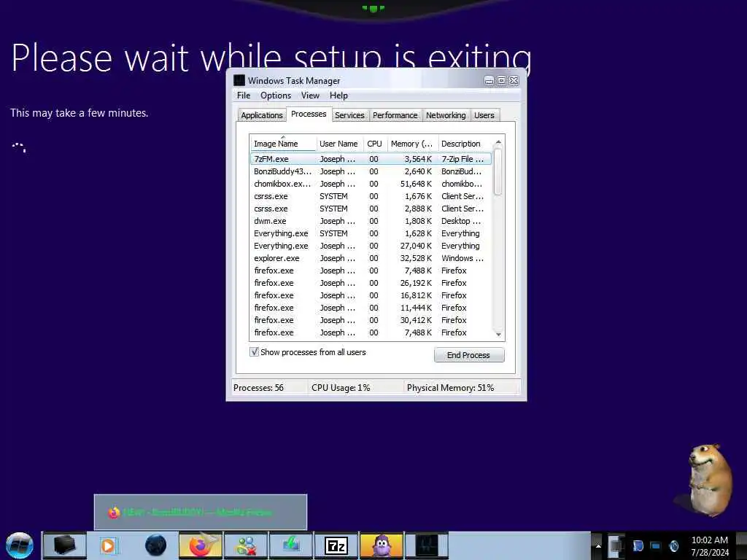Image resolution: width=747 pixels, height=560 pixels.
Task: Sort by User Name column
Action: (339, 144)
